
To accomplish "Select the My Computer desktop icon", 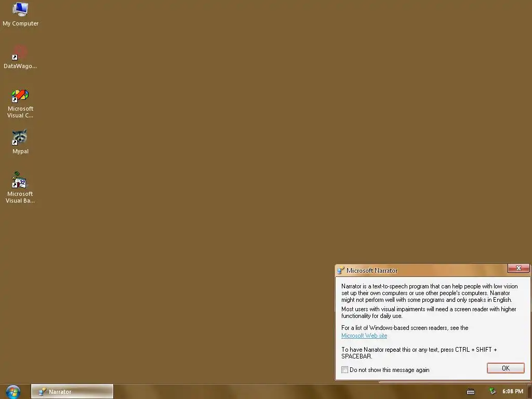I will pos(20,14).
